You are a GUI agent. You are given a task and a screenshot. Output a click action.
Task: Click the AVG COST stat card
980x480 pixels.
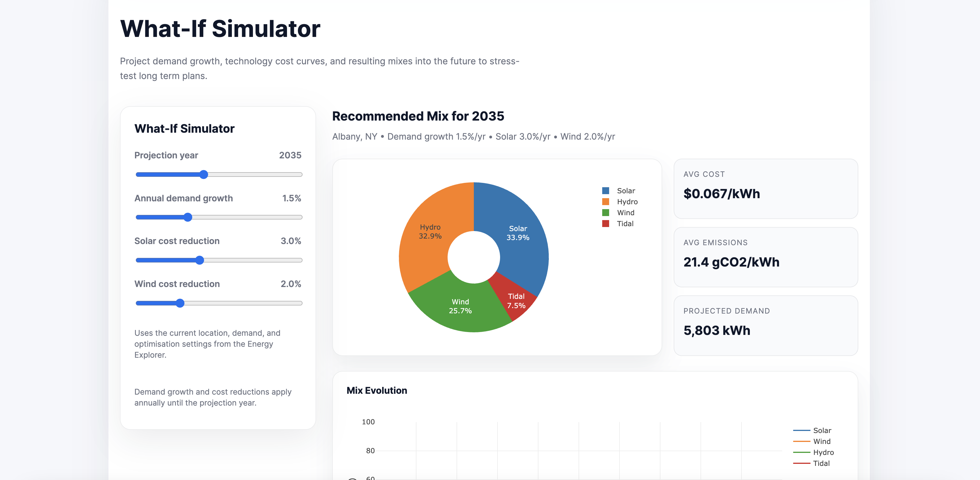(x=765, y=189)
